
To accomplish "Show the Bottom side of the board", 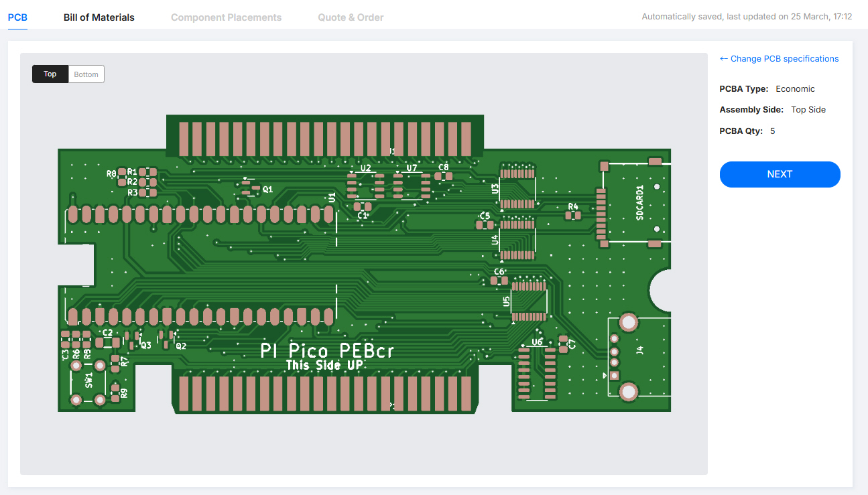I will 86,74.
